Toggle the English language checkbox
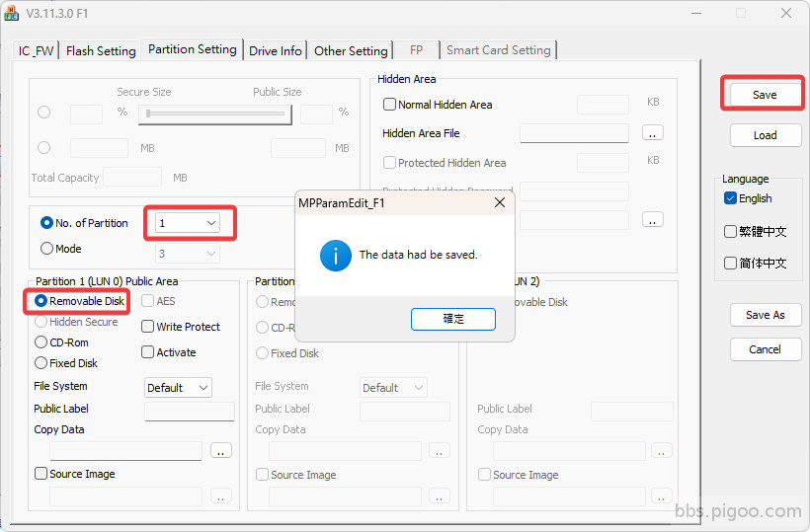 pos(730,198)
